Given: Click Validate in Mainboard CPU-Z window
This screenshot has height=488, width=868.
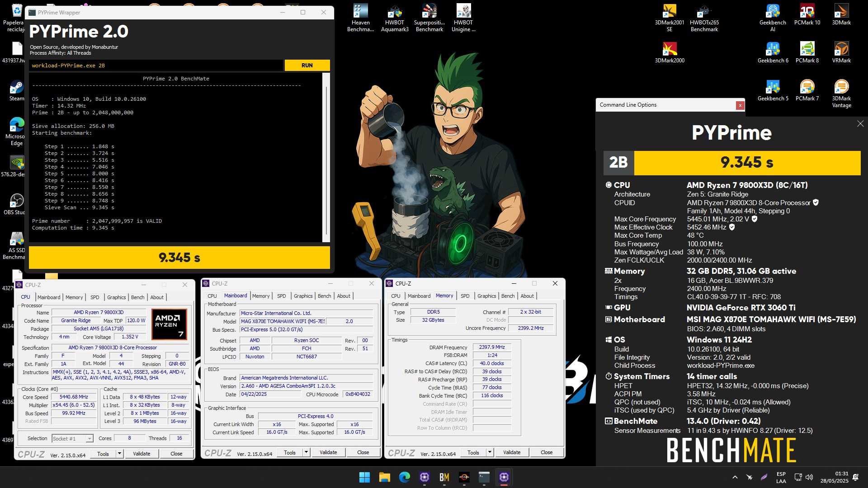Looking at the screenshot, I should (x=328, y=452).
